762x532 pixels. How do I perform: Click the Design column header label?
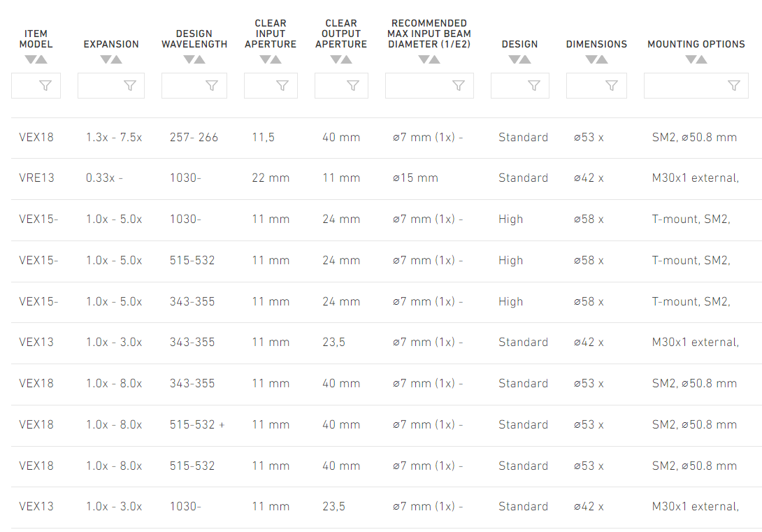tap(519, 44)
